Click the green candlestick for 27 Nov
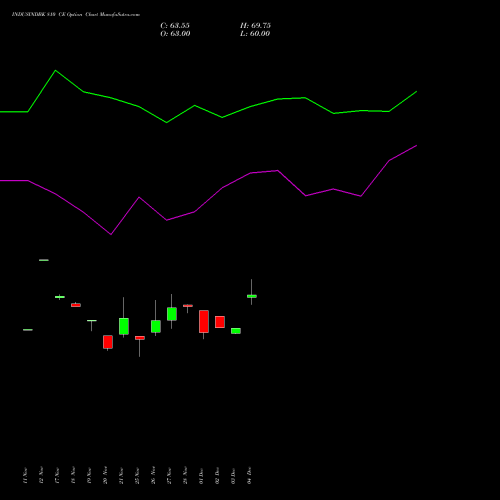500x500 pixels. click(x=172, y=314)
